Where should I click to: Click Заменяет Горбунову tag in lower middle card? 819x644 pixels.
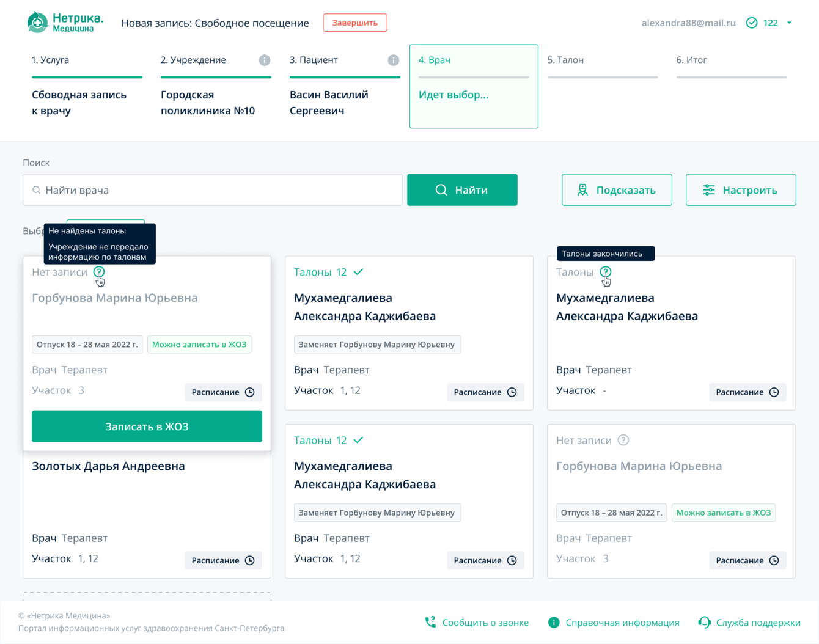377,513
